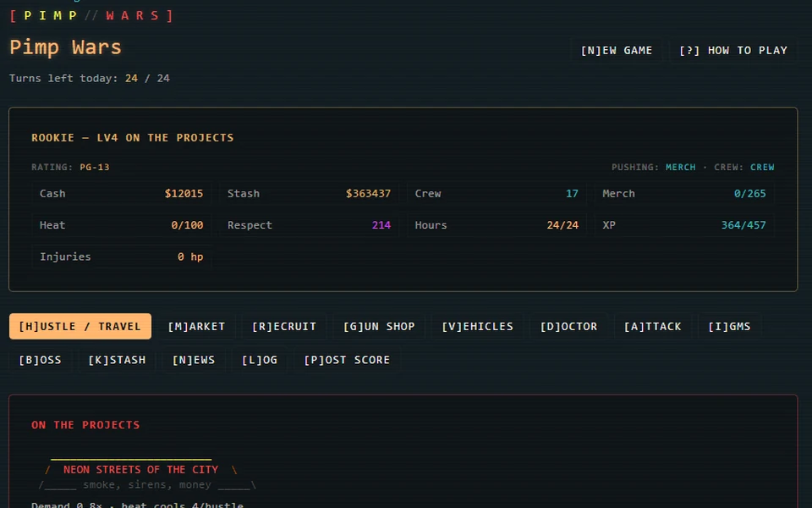The width and height of the screenshot is (812, 508).
Task: Click the Cash $12015 stat
Action: [x=121, y=193]
